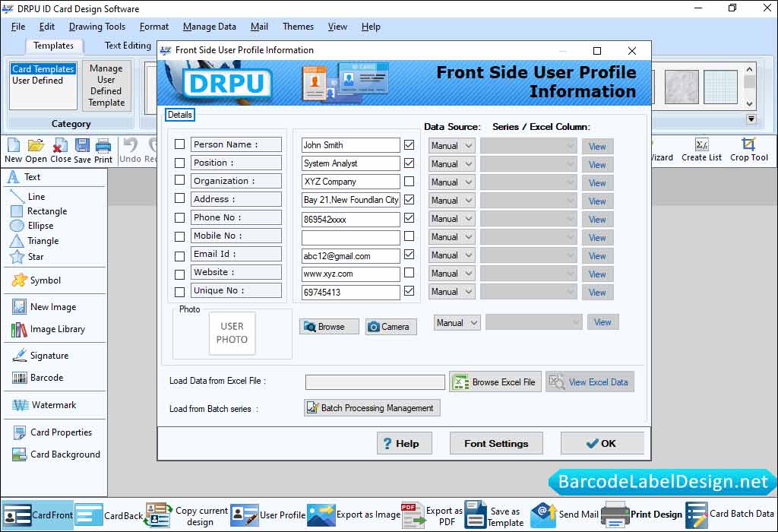
Task: Click Export as Image
Action: tap(354, 515)
